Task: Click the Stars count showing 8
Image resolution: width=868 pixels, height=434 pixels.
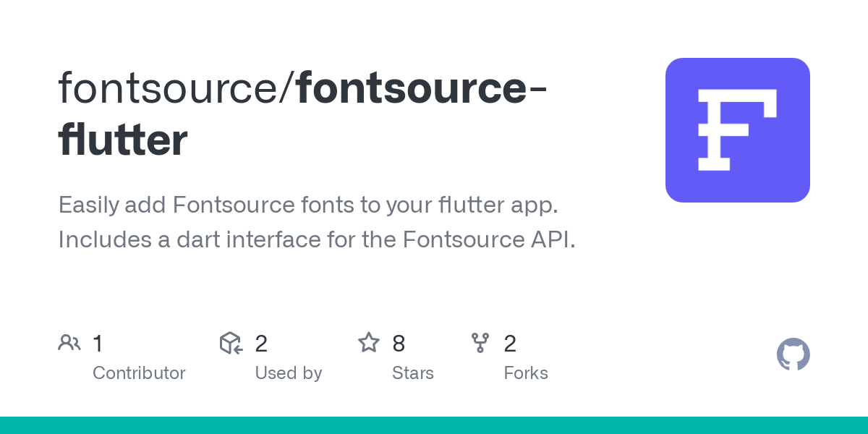Action: click(x=399, y=344)
